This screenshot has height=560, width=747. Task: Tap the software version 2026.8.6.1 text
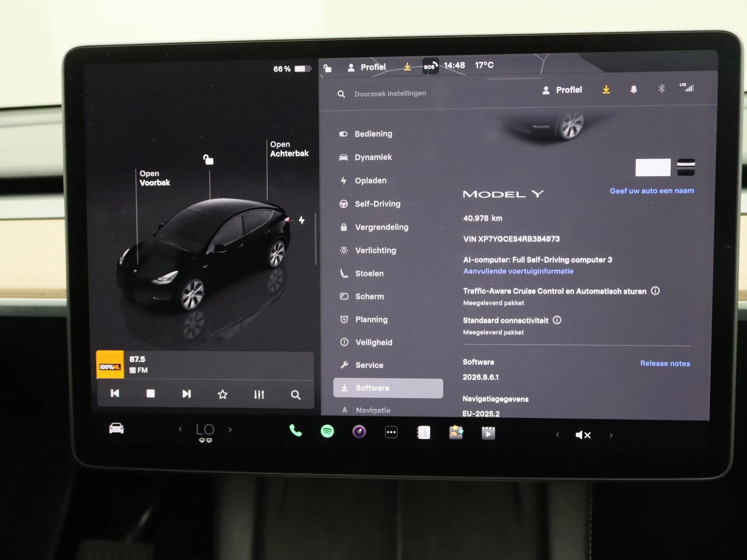click(x=480, y=377)
